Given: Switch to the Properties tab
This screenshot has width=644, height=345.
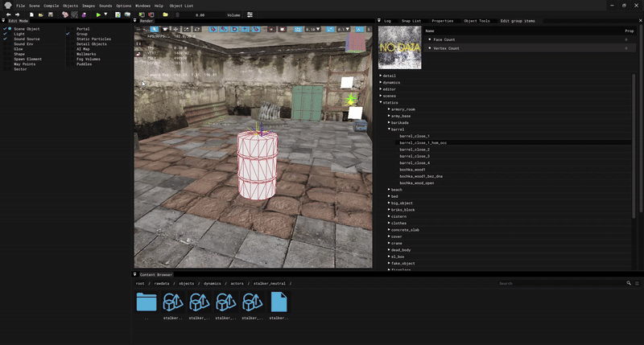Looking at the screenshot, I should click(442, 21).
